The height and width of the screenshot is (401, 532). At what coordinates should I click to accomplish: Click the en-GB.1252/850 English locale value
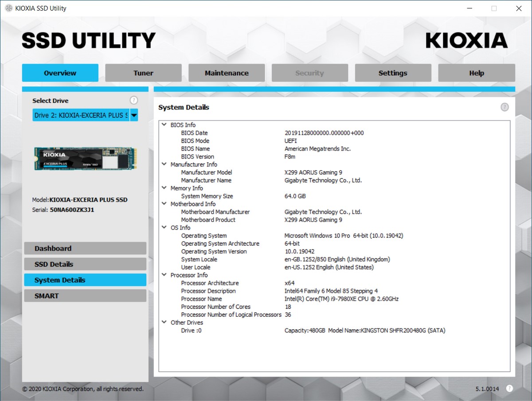[337, 259]
